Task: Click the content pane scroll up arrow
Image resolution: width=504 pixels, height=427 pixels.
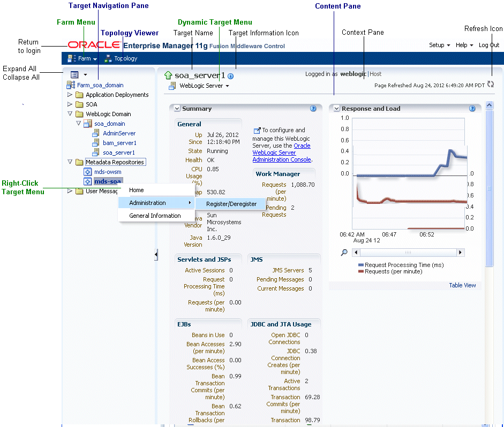Action: [x=489, y=105]
